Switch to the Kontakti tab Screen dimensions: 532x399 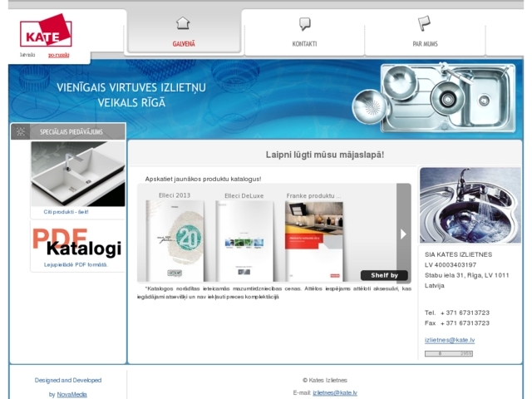pyautogui.click(x=304, y=43)
